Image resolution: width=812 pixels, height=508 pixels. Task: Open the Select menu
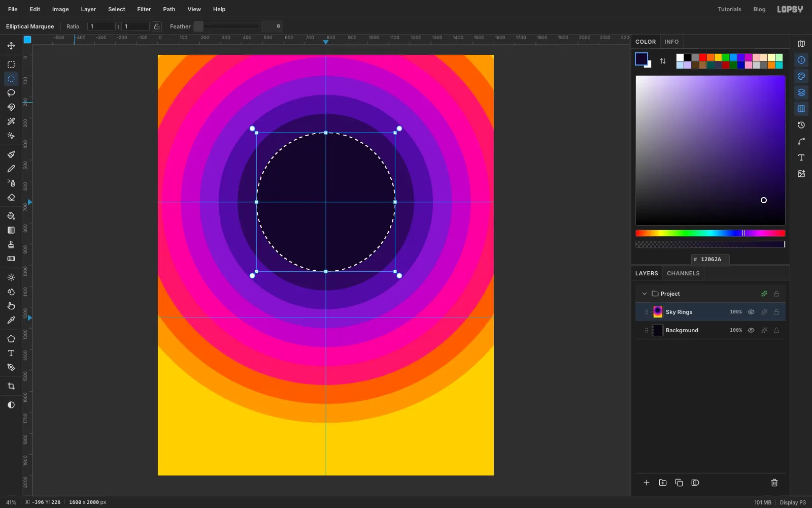(117, 9)
